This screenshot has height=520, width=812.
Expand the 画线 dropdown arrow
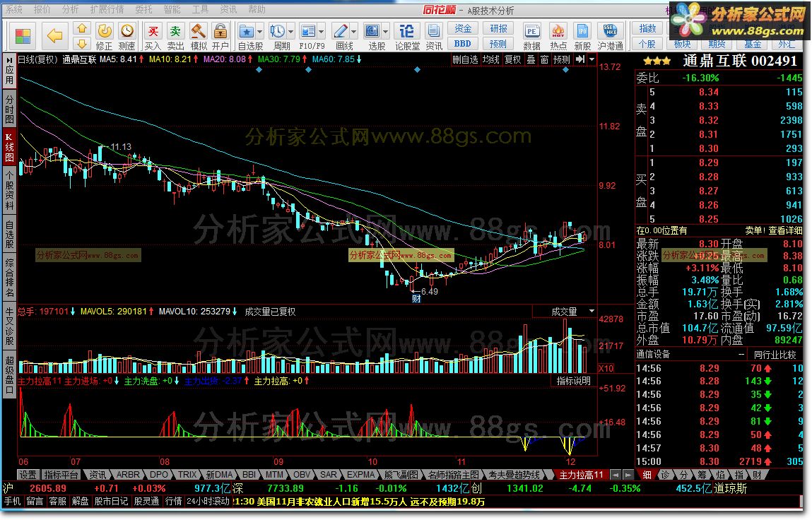coord(353,32)
